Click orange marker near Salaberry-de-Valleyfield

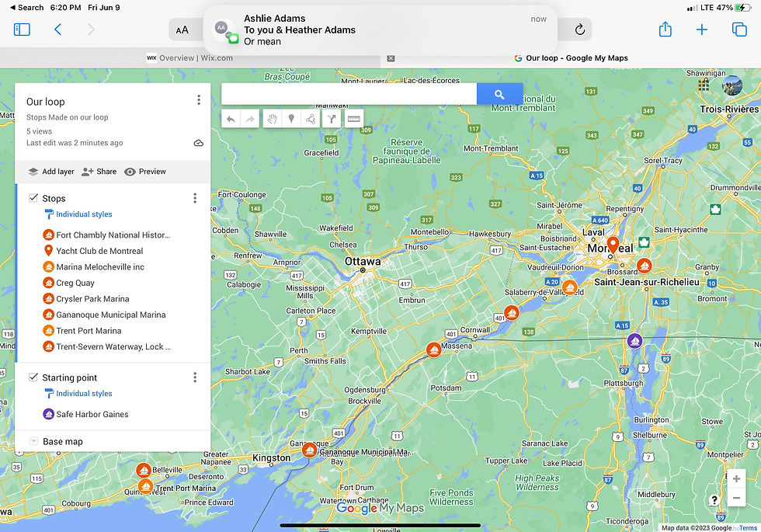[570, 287]
